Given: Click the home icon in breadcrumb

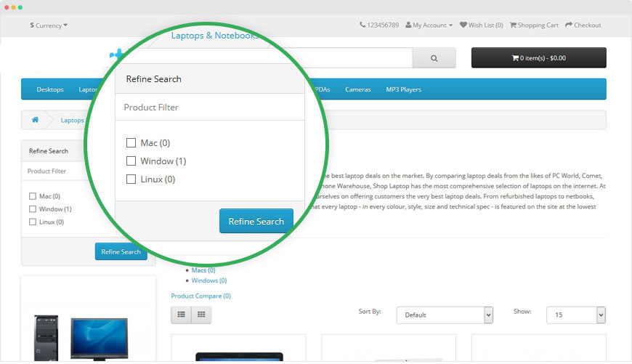Looking at the screenshot, I should click(35, 120).
